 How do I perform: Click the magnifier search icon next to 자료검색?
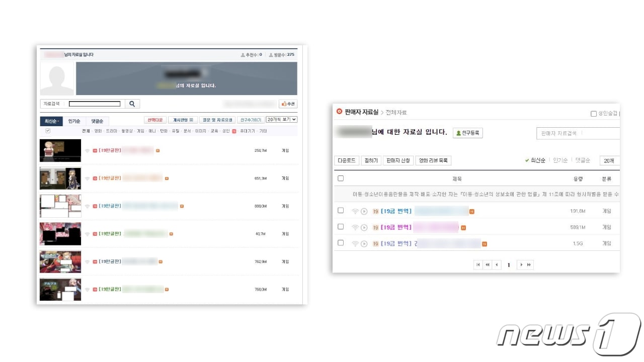click(131, 104)
